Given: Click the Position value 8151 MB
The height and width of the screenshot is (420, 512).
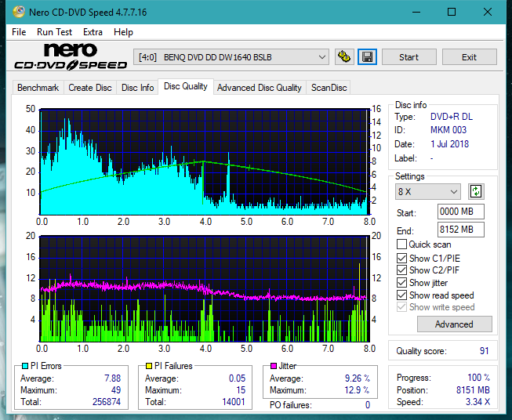Looking at the screenshot, I should tap(473, 389).
